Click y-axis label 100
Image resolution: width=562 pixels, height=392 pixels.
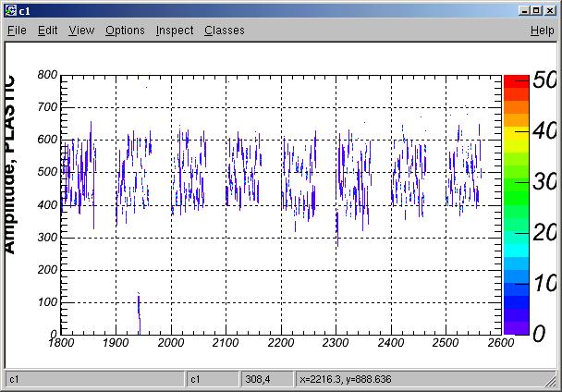pos(47,302)
